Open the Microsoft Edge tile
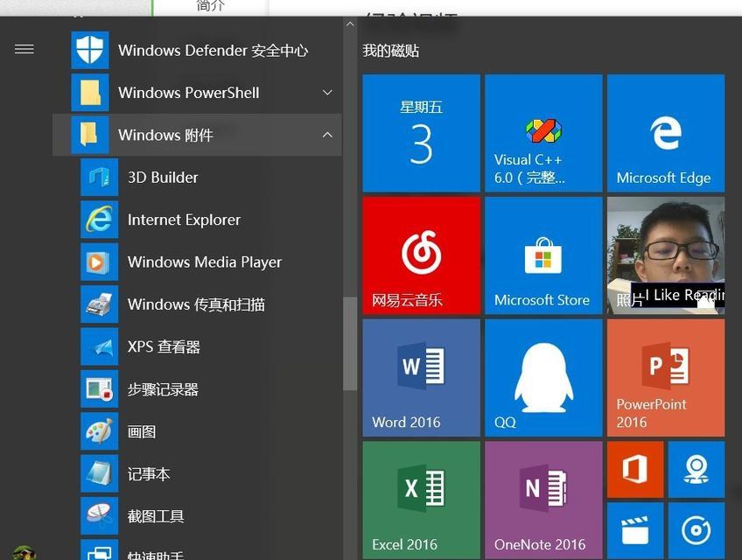 pos(666,133)
